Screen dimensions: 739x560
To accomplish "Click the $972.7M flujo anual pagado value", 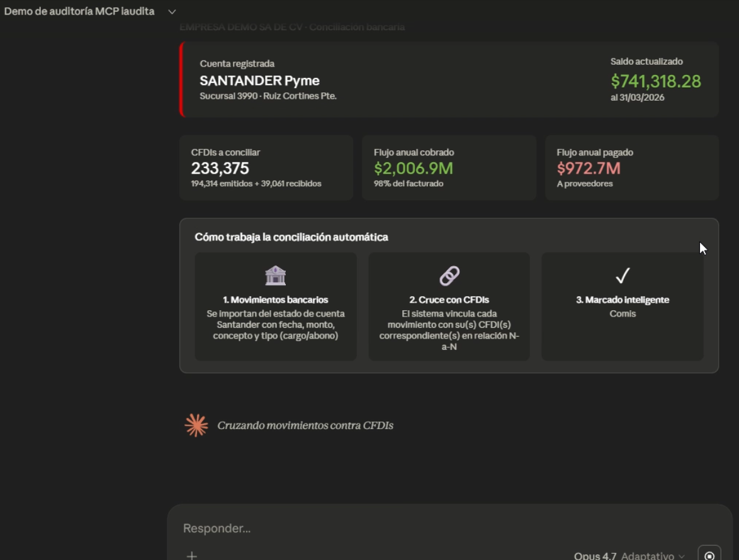I will coord(589,168).
